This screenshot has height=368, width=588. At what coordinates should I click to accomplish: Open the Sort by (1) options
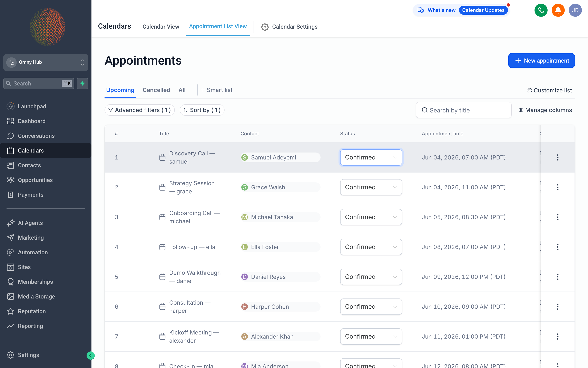coord(202,110)
